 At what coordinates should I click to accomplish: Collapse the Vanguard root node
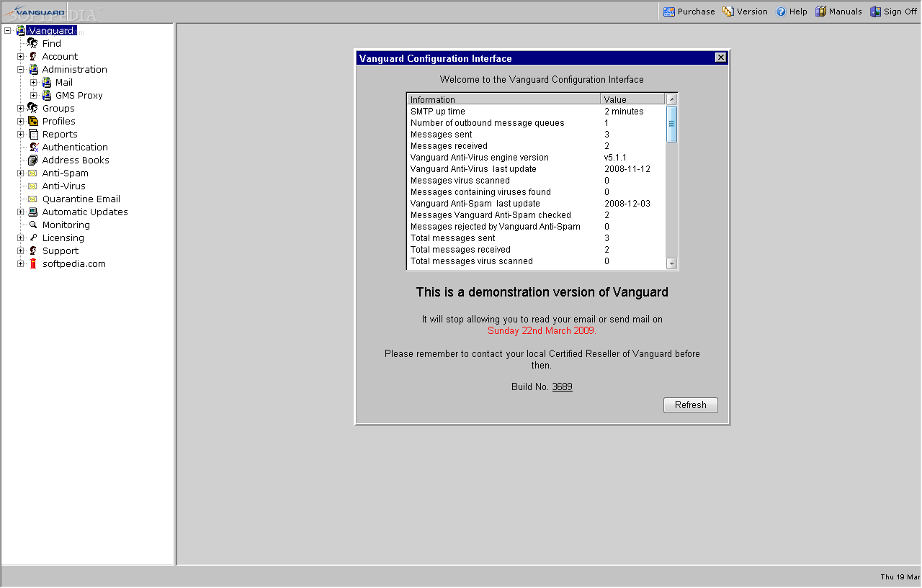coord(7,31)
